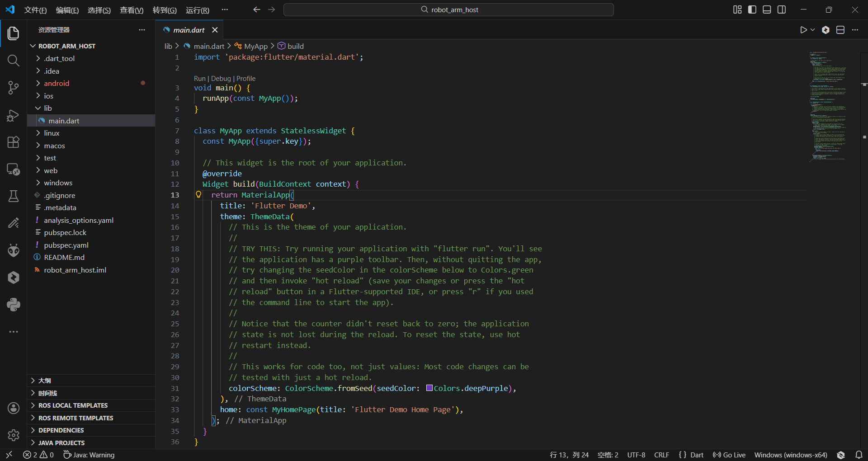Click the Run code lens above main()
868x461 pixels.
pyautogui.click(x=199, y=79)
